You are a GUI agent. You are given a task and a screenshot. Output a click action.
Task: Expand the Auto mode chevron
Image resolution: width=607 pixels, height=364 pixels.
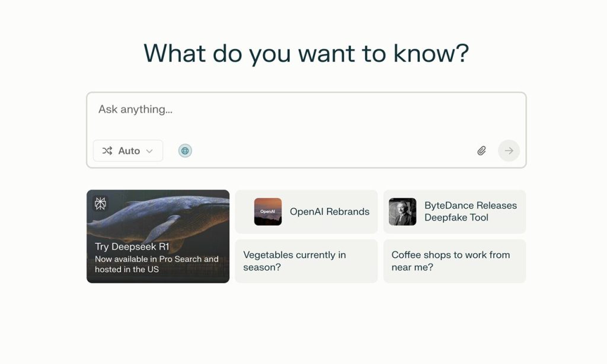pyautogui.click(x=149, y=151)
